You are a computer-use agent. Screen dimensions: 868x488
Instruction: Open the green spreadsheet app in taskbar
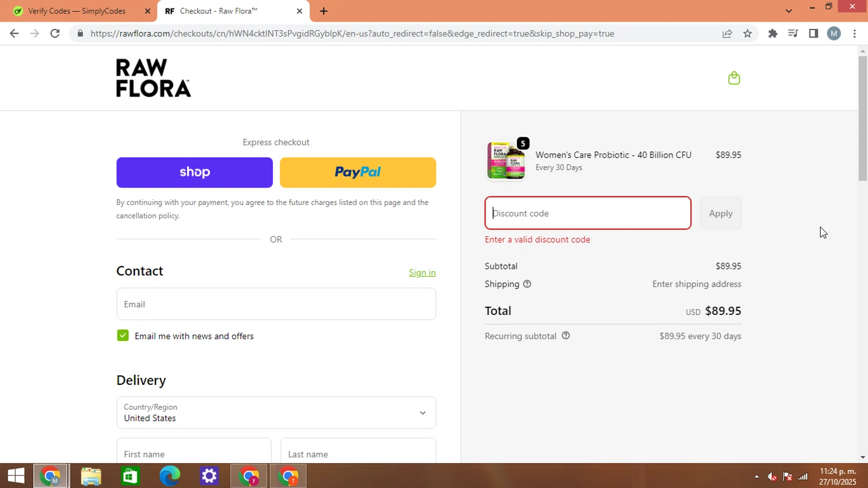point(130,476)
